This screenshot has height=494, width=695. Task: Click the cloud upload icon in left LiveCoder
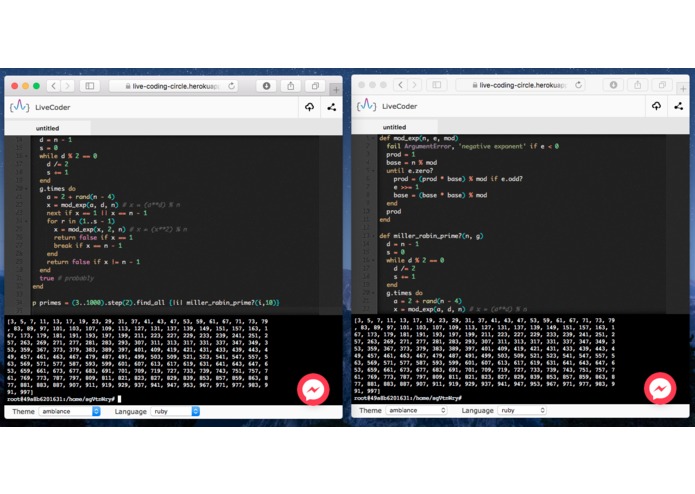pyautogui.click(x=309, y=107)
